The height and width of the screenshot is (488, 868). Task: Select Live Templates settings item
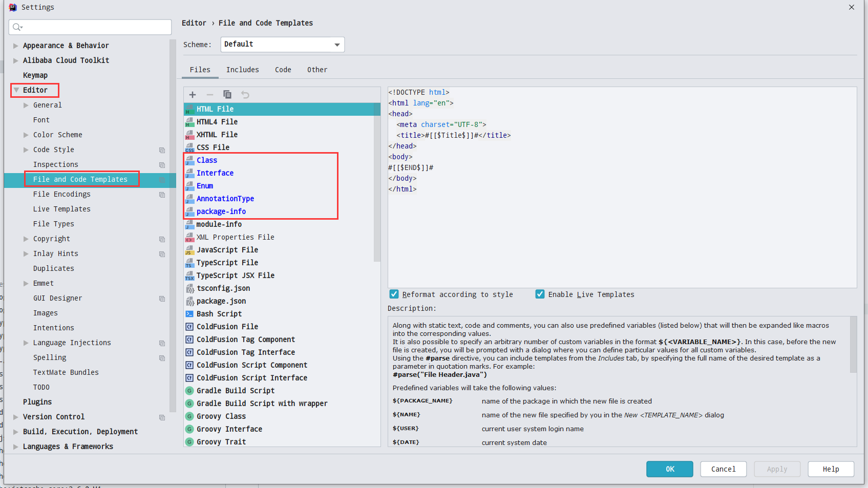click(62, 209)
